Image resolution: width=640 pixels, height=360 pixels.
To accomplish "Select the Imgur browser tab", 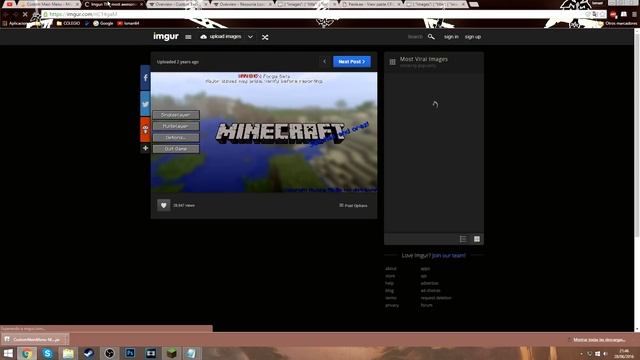I will 113,4.
